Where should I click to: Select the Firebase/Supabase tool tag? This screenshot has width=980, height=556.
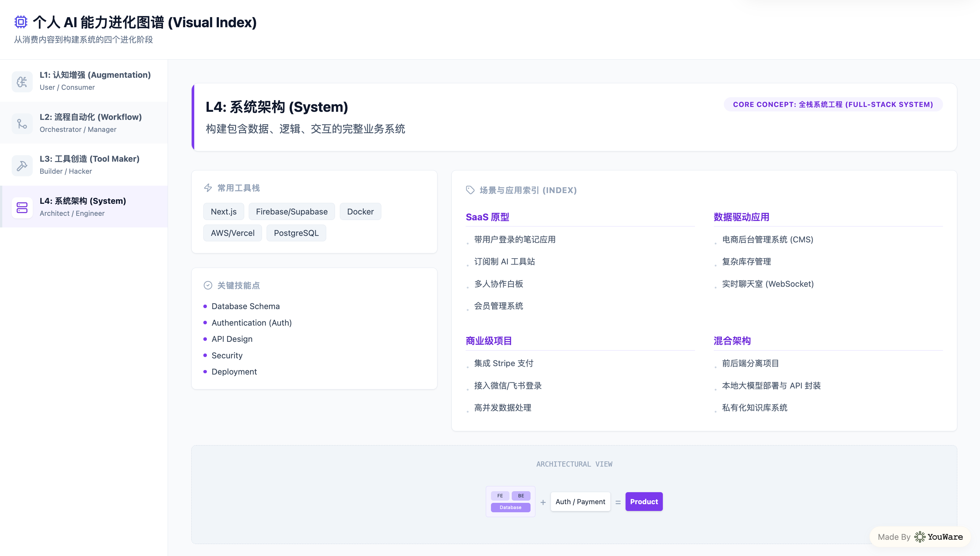(x=292, y=212)
